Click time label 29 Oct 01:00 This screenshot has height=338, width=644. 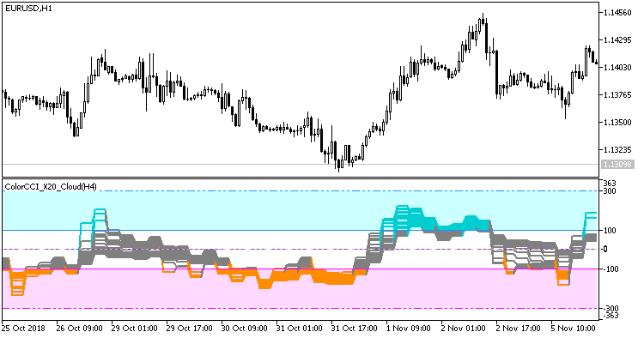(134, 329)
